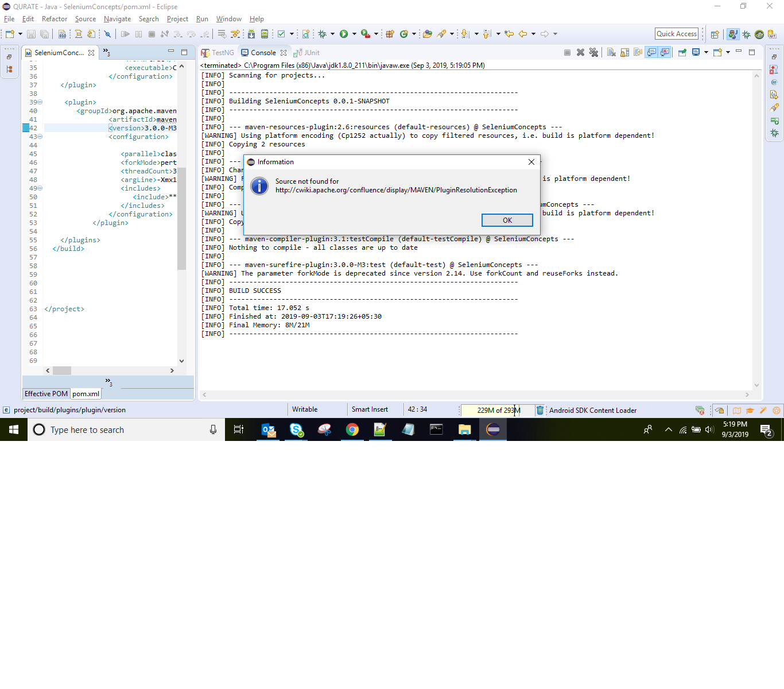Image resolution: width=784 pixels, height=689 pixels.
Task: Show hidden editors list (»3)
Action: [107, 52]
